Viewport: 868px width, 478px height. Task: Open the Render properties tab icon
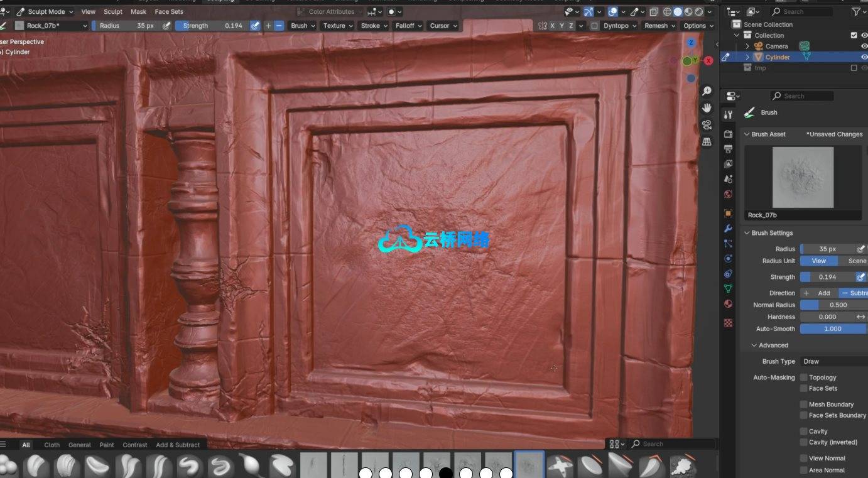(728, 134)
